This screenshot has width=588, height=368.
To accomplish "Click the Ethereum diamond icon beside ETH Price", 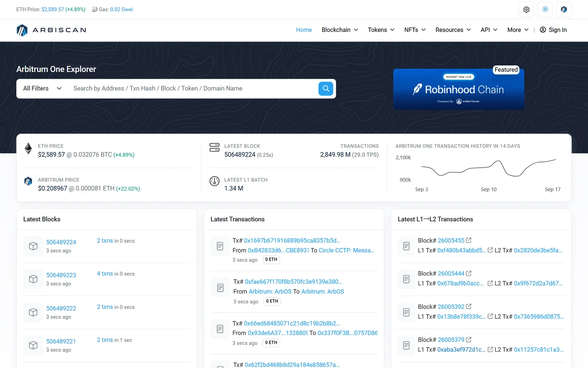I will [x=28, y=148].
